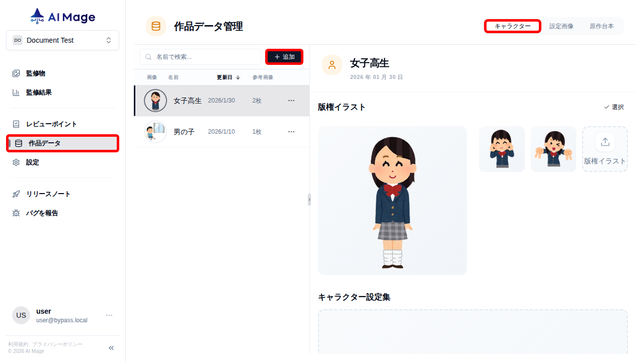Click the 版権イラスト upload icon
Viewport: 644px width, 362px height.
[x=605, y=142]
